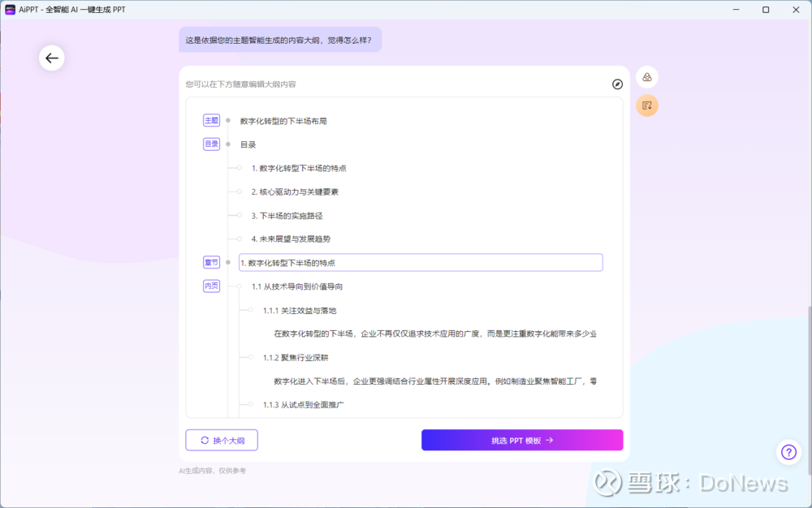Click the 章节 tag label
The width and height of the screenshot is (812, 508).
[x=211, y=262]
